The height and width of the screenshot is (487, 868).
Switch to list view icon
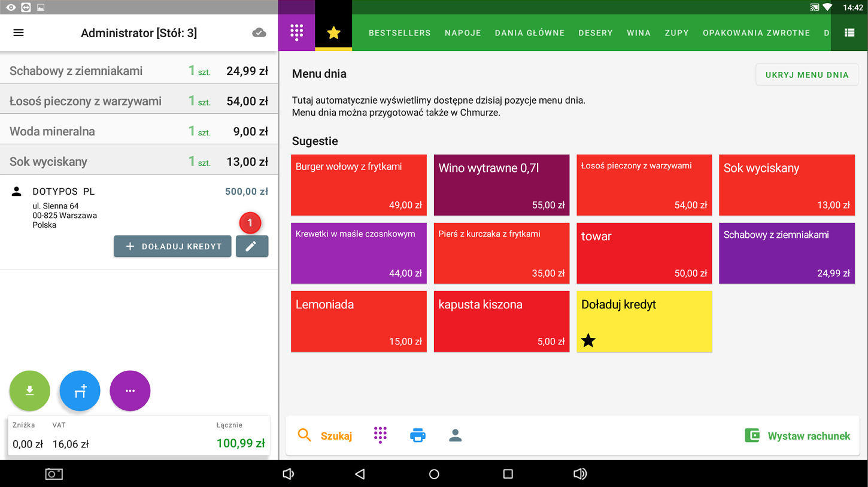pyautogui.click(x=849, y=32)
